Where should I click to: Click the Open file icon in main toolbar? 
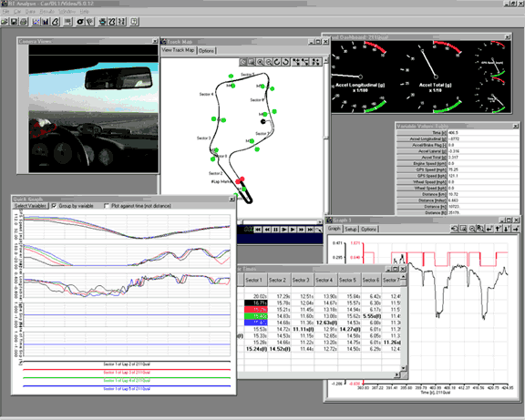point(4,22)
